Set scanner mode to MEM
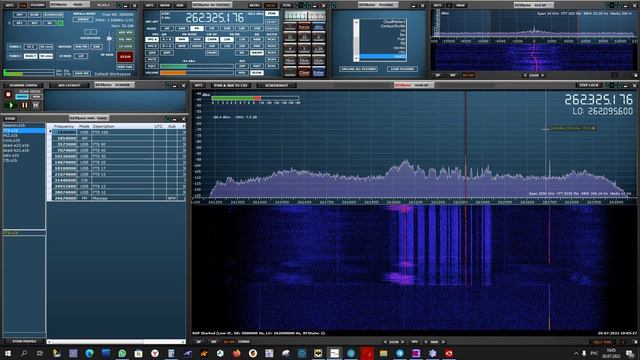 (37, 97)
